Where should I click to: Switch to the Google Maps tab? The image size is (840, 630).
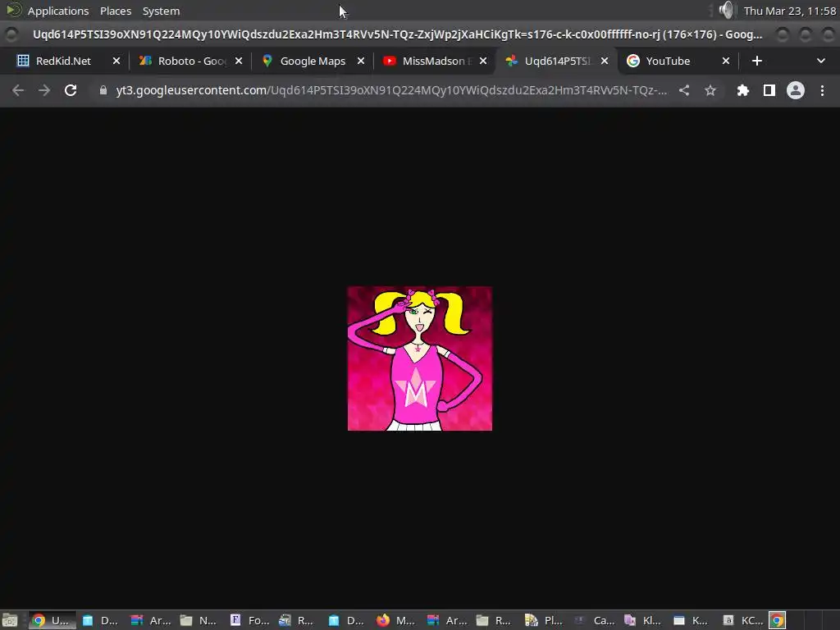[313, 61]
